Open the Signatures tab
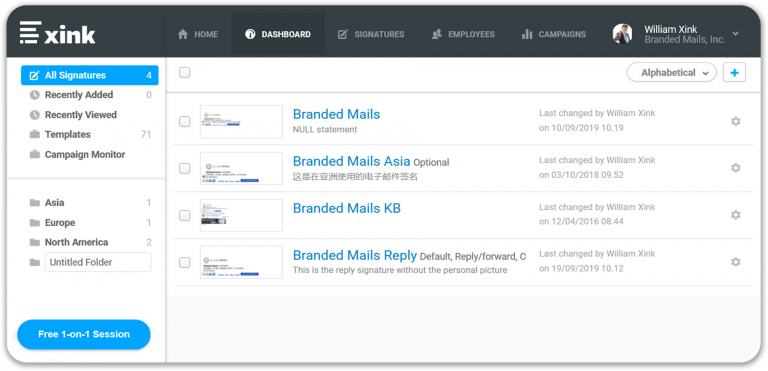The image size is (768, 371). (371, 34)
